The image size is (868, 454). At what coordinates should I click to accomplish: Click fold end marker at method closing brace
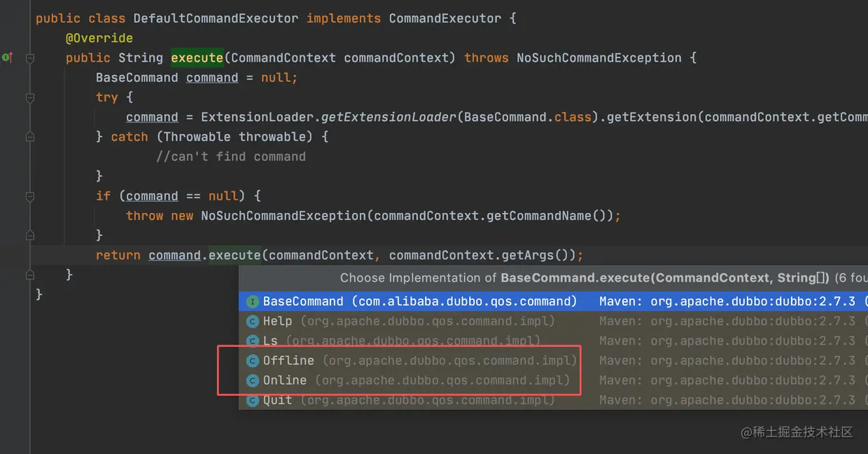[x=30, y=275]
